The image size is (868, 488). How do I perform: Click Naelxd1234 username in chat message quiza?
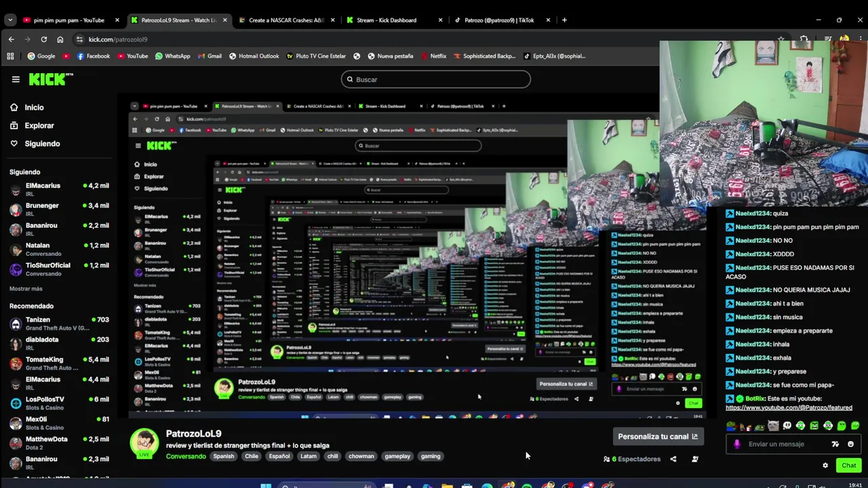tap(753, 213)
